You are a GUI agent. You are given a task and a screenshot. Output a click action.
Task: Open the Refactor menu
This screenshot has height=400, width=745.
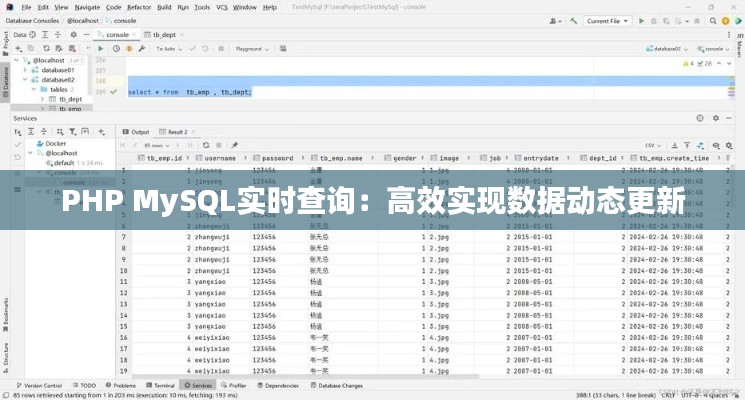point(139,7)
